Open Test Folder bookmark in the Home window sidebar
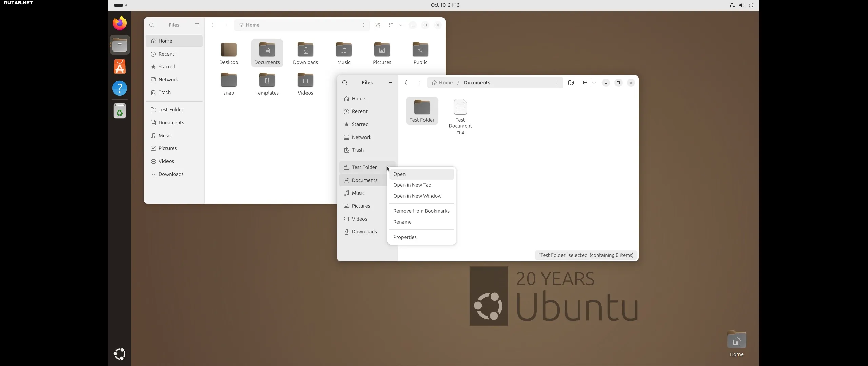868x366 pixels. (x=174, y=110)
